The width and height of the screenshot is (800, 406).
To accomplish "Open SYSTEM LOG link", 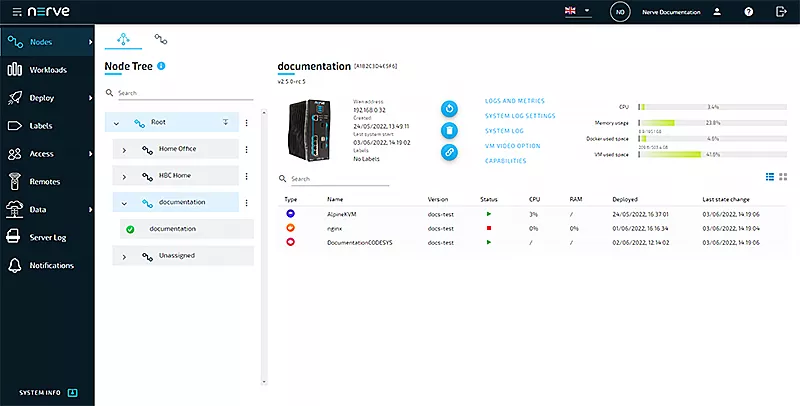I will coord(504,131).
